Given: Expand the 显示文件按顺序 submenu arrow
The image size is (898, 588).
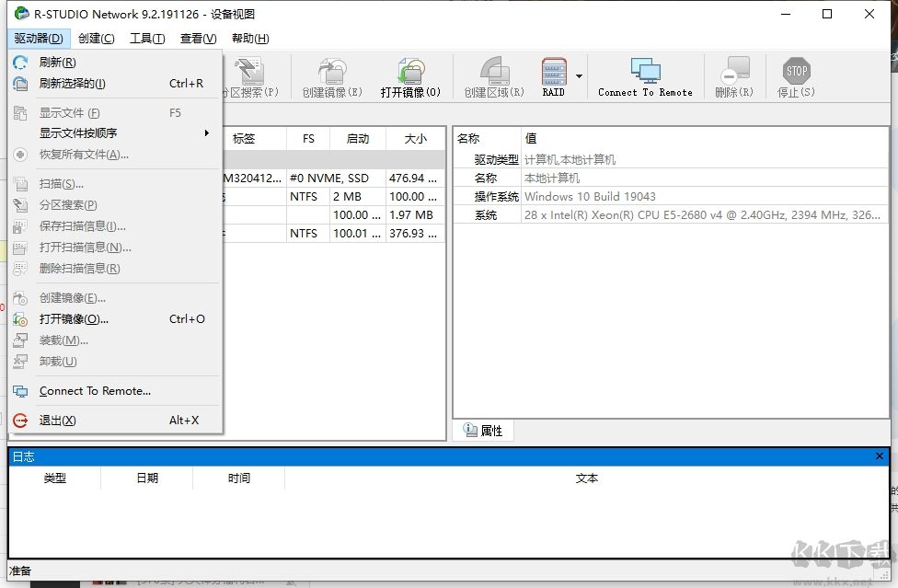Looking at the screenshot, I should 207,133.
